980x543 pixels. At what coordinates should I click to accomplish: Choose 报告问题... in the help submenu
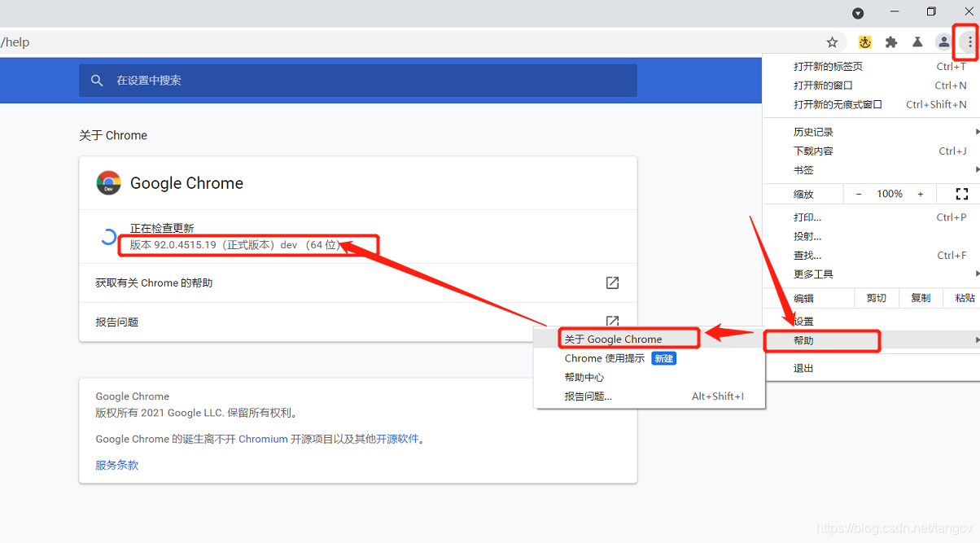click(x=649, y=396)
